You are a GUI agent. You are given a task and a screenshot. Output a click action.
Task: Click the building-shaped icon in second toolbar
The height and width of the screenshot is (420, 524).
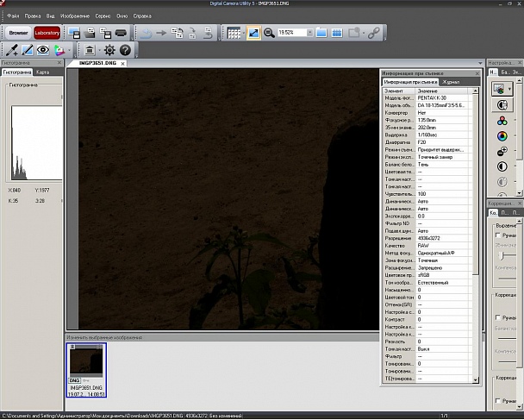90,50
